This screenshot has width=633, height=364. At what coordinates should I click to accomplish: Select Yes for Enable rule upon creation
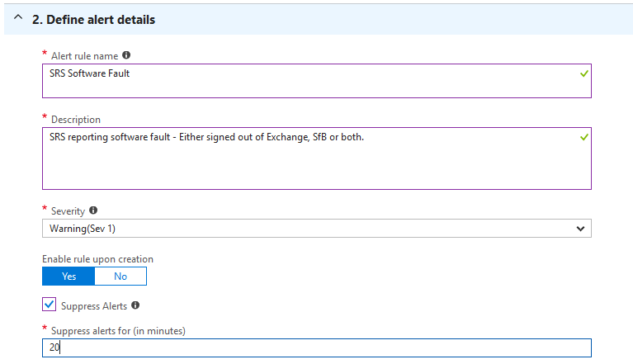(68, 277)
